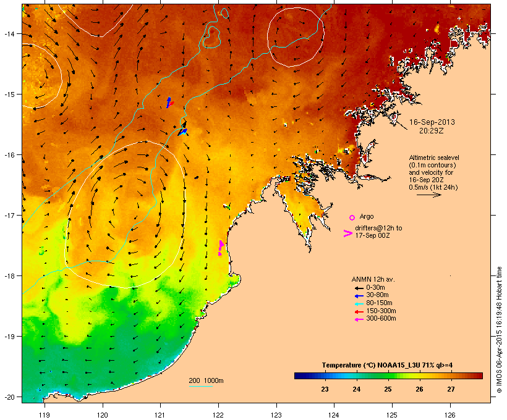Click the longitude axis label 122
The width and height of the screenshot is (507, 420).
(218, 415)
